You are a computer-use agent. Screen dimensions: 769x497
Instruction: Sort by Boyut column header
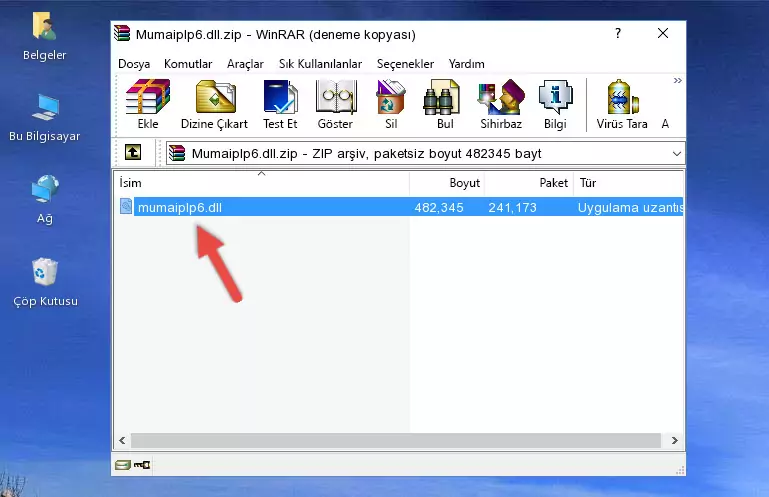click(x=447, y=183)
